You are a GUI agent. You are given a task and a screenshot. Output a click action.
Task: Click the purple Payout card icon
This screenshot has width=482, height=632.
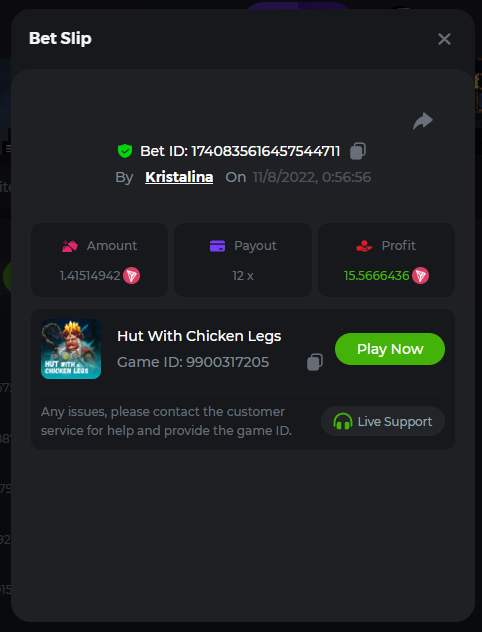pos(218,246)
